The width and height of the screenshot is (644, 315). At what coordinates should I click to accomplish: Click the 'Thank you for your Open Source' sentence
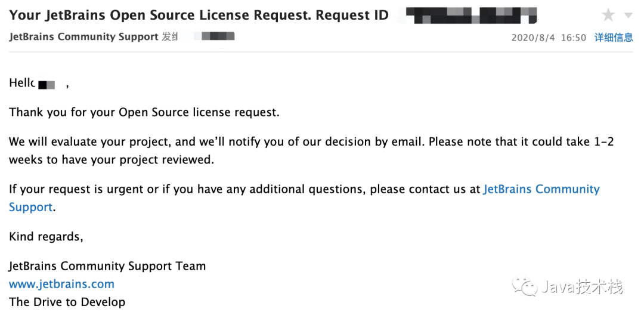tap(144, 112)
